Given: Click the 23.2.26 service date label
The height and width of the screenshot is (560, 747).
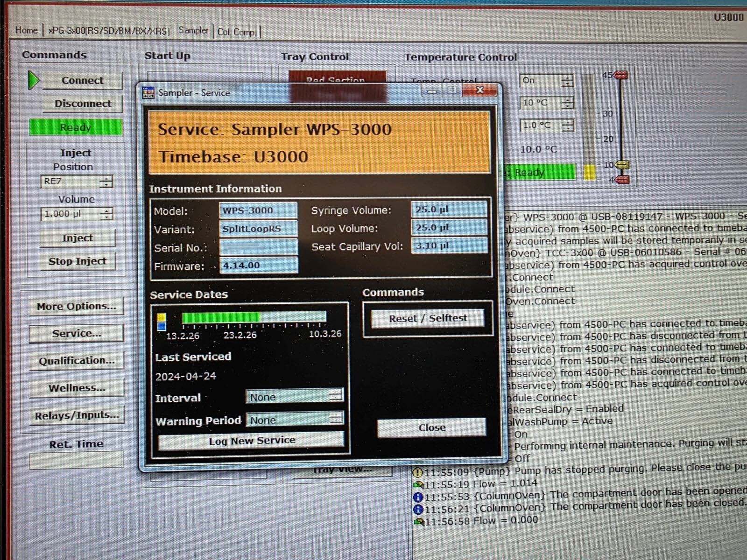Looking at the screenshot, I should click(240, 335).
